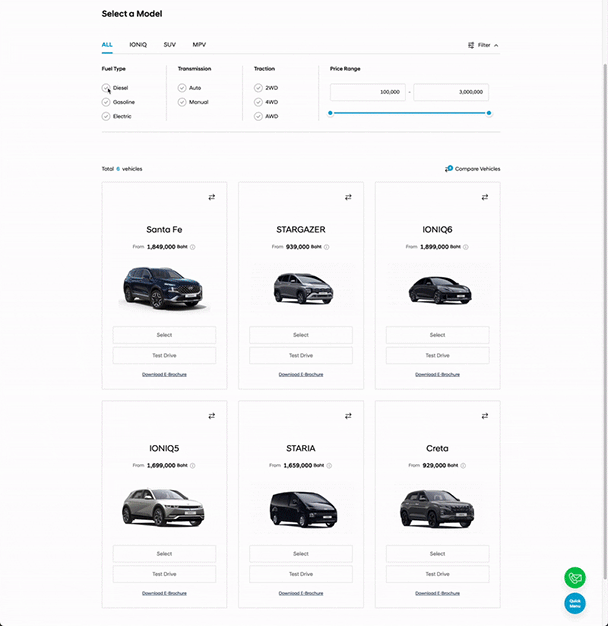Click Select button for IONIQ5
608x626 pixels.
tap(164, 554)
